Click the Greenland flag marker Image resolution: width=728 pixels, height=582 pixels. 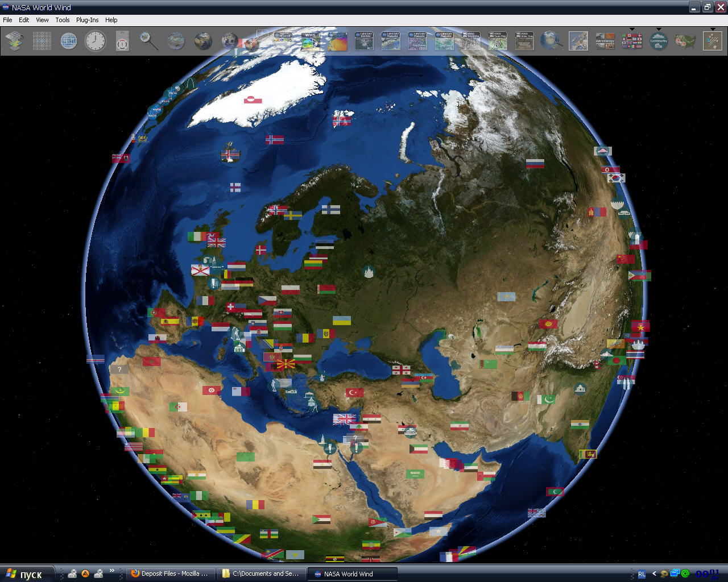coord(253,100)
